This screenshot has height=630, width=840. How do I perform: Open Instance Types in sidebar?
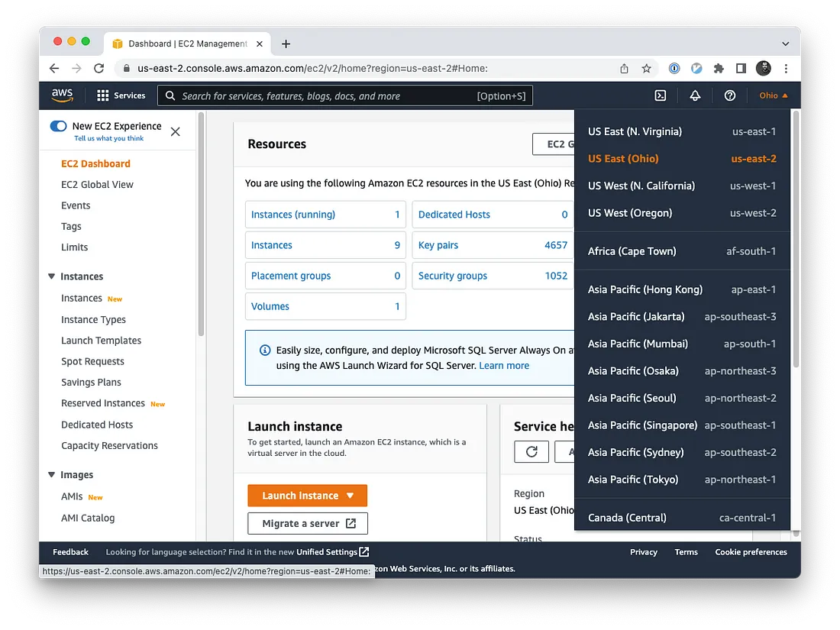click(93, 320)
